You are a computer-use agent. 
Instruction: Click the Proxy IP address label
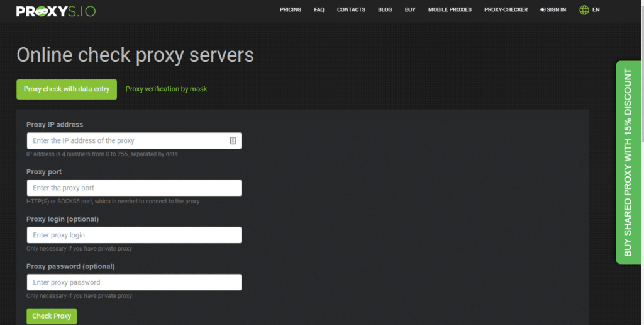coord(55,125)
